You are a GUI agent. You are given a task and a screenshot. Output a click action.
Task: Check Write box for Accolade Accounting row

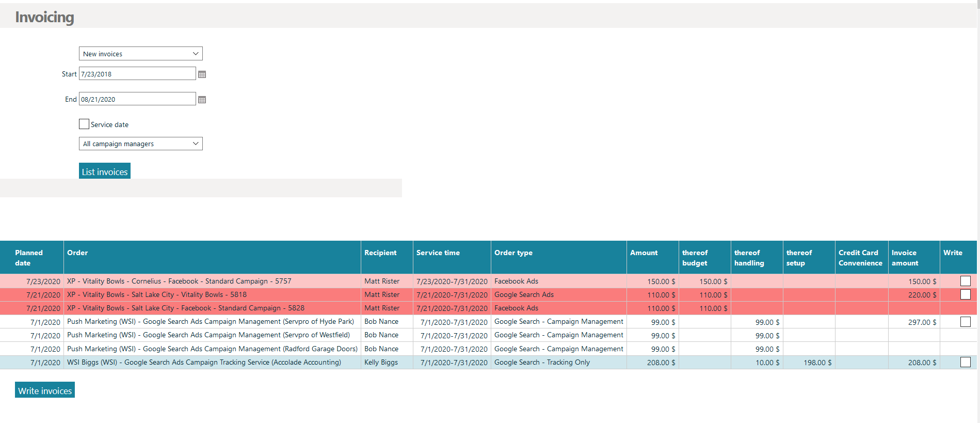[x=965, y=362]
